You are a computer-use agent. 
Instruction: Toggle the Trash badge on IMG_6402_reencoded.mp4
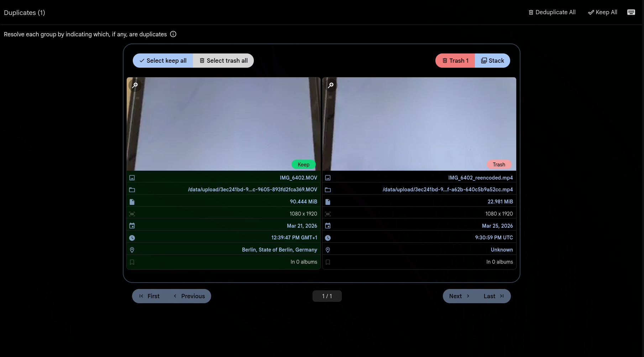(x=499, y=164)
